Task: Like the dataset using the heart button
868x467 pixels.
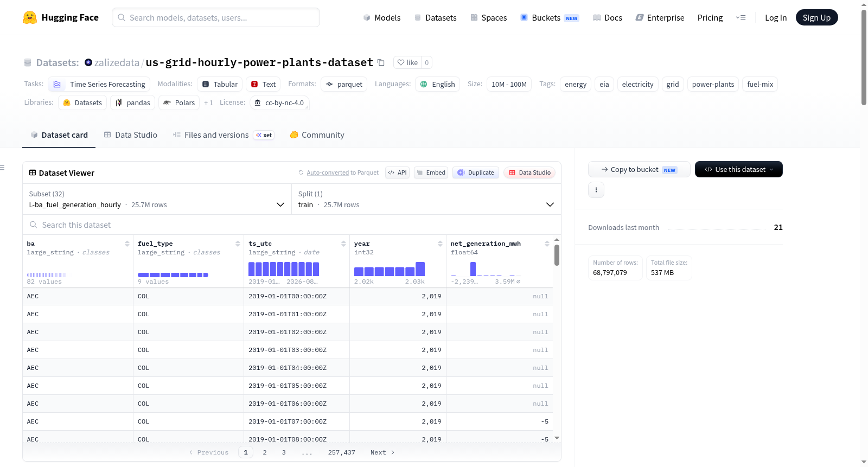Action: (407, 62)
